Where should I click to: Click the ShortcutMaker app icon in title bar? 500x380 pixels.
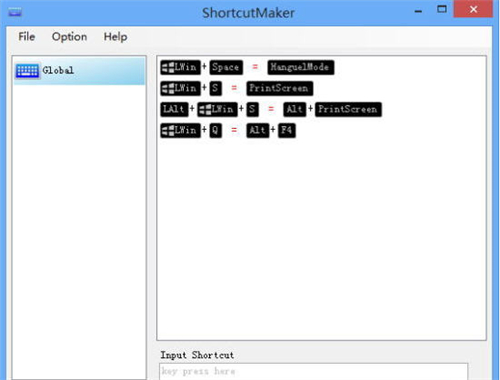click(15, 13)
